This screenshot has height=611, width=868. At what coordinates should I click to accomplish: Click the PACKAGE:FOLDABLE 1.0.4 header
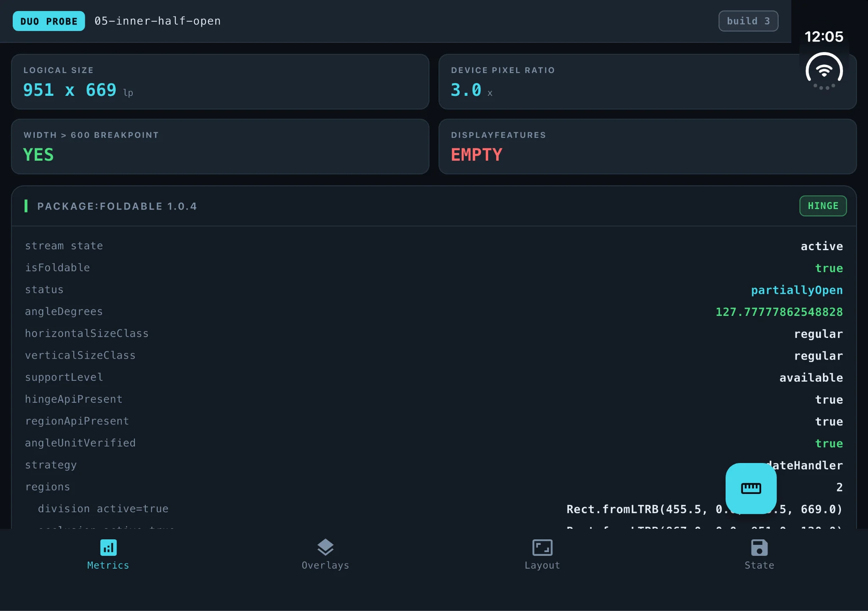[117, 206]
